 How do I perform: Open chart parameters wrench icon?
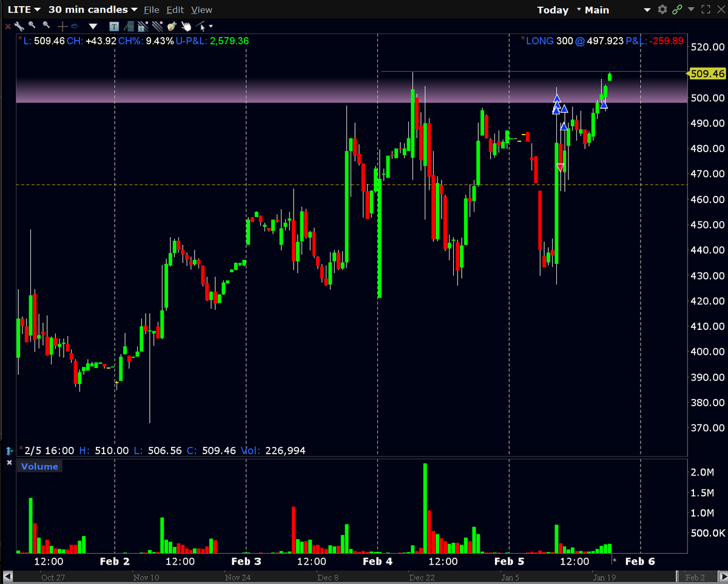click(x=19, y=26)
